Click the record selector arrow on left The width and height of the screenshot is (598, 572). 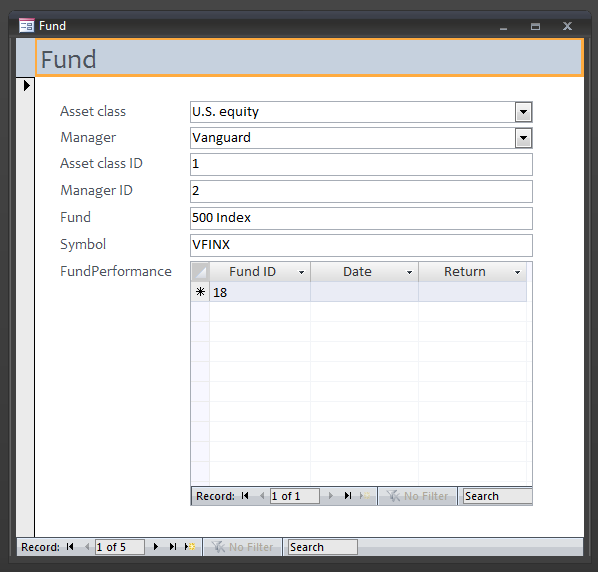[26, 85]
